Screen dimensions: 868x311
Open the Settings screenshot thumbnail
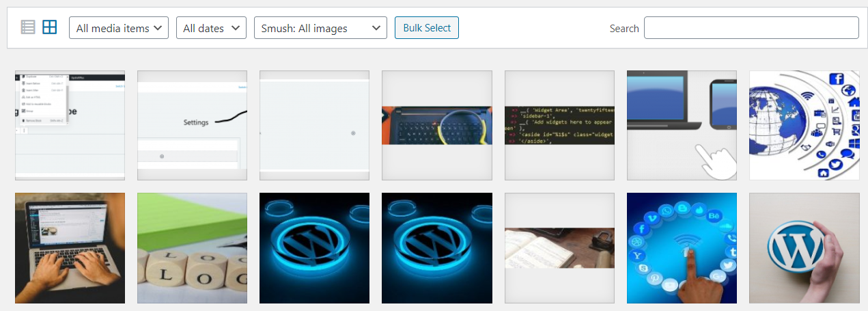pyautogui.click(x=192, y=125)
